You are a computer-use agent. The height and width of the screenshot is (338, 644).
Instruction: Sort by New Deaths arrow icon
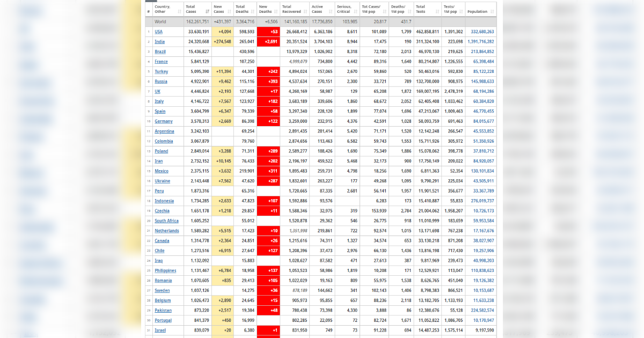(x=276, y=12)
